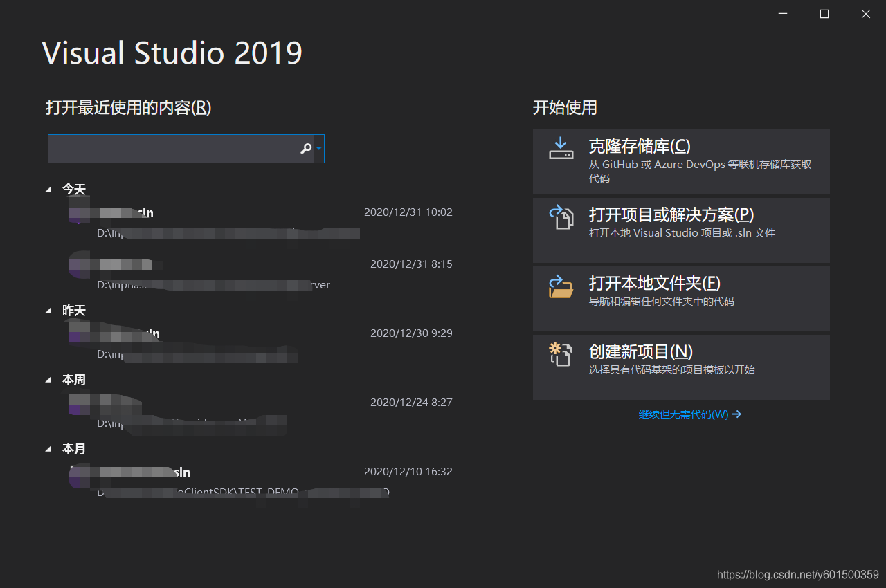
Task: Click the 本周 group label
Action: (x=74, y=380)
